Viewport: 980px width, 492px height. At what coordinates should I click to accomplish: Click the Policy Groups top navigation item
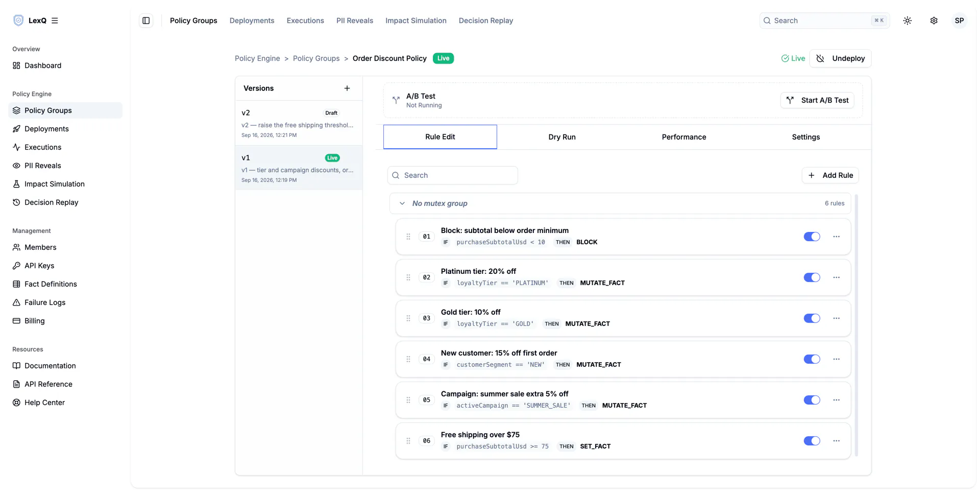tap(193, 20)
